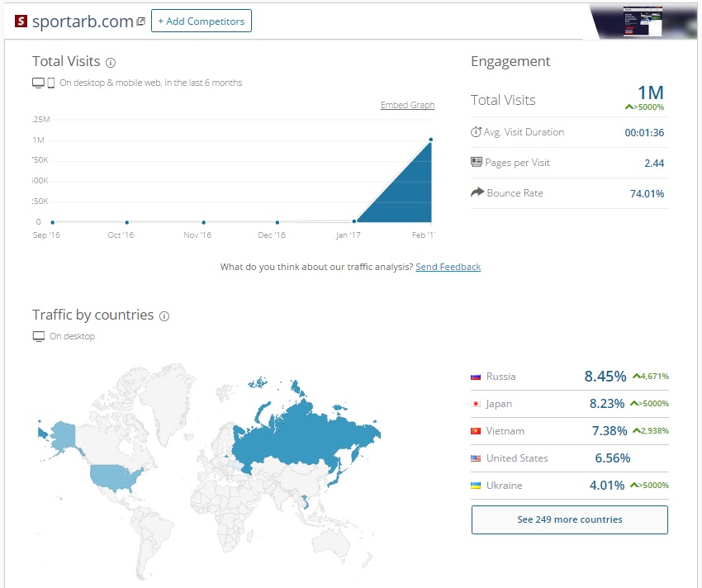Click the 2.44 pages per visit value
Viewport: 702px width, 588px height.
pos(654,163)
